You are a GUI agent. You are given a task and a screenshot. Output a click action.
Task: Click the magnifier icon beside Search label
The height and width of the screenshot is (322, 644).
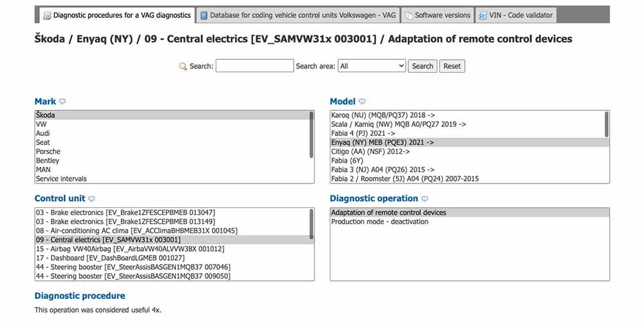(183, 66)
